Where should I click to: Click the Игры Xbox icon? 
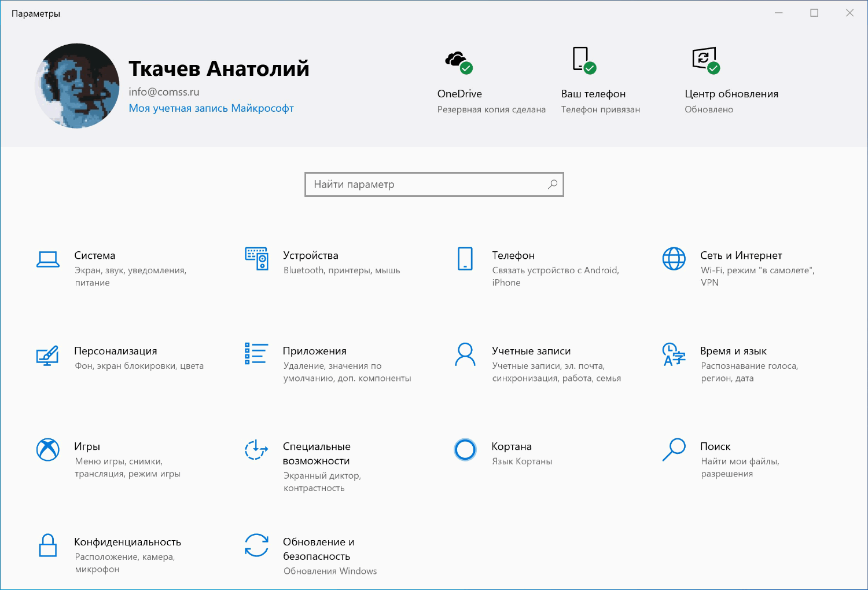pyautogui.click(x=48, y=450)
